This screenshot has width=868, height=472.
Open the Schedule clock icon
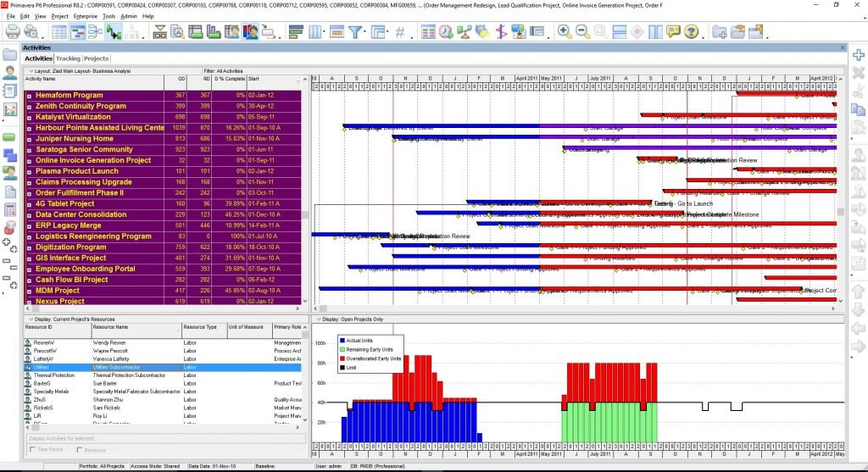pos(446,32)
